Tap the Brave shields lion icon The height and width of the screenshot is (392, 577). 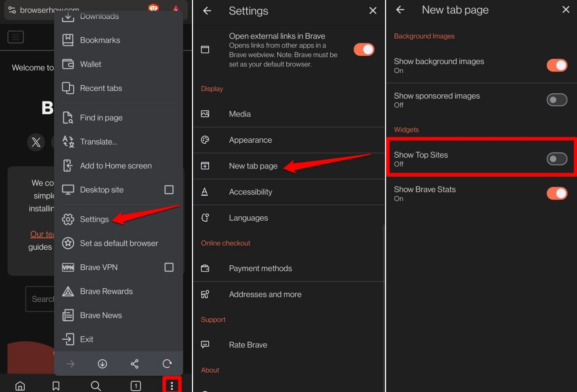tap(154, 8)
